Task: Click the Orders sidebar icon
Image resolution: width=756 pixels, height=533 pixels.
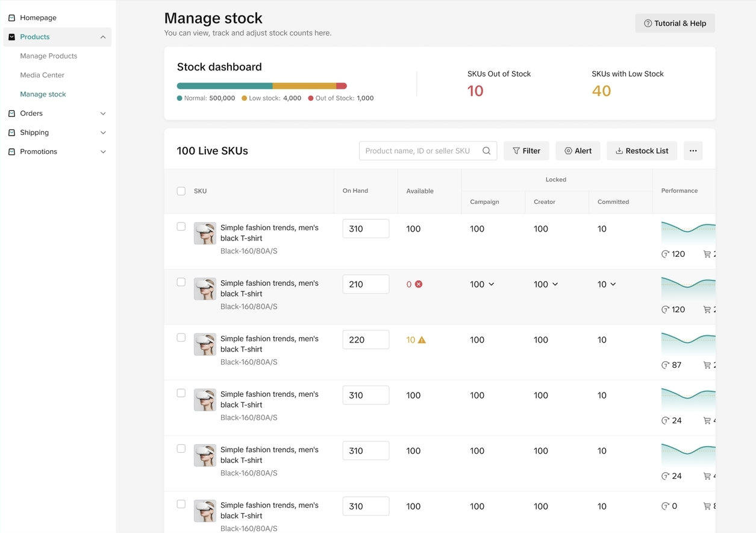Action: (11, 113)
